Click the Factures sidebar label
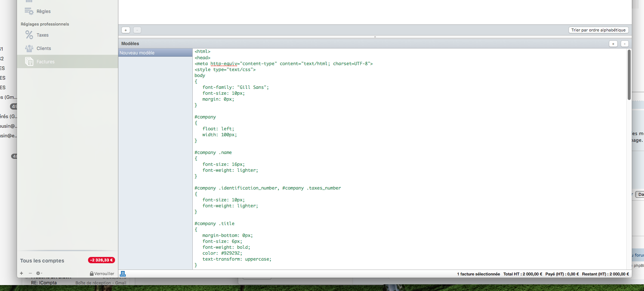 click(x=45, y=62)
